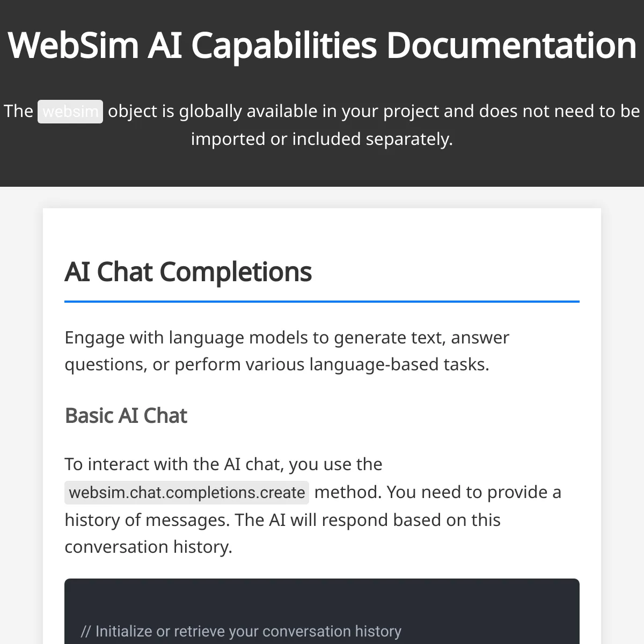Click the text 'method. You need to provide a'
The height and width of the screenshot is (644, 644).
438,492
